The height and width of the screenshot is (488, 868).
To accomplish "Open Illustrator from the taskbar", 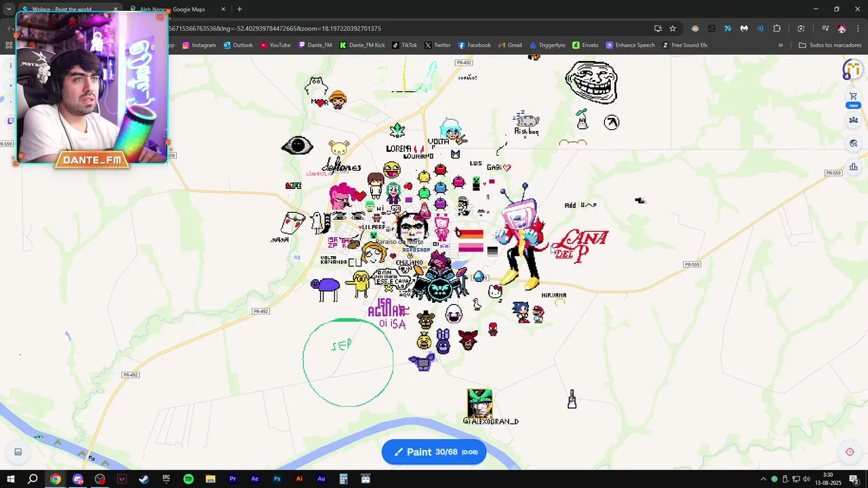I will 299,479.
